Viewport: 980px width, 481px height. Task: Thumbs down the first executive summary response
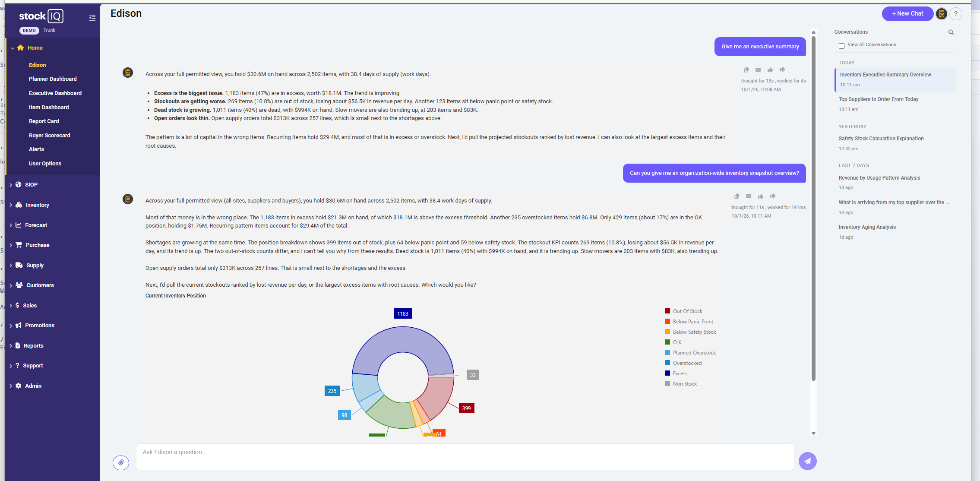tap(782, 70)
